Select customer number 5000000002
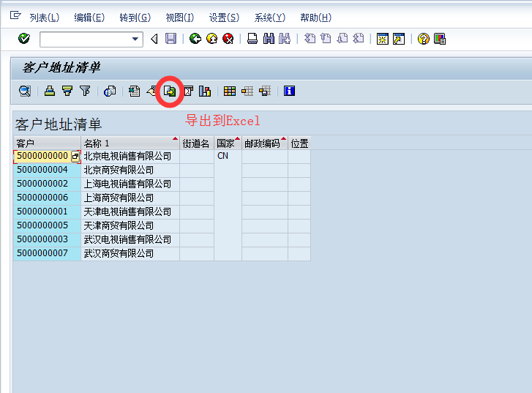 pos(47,184)
